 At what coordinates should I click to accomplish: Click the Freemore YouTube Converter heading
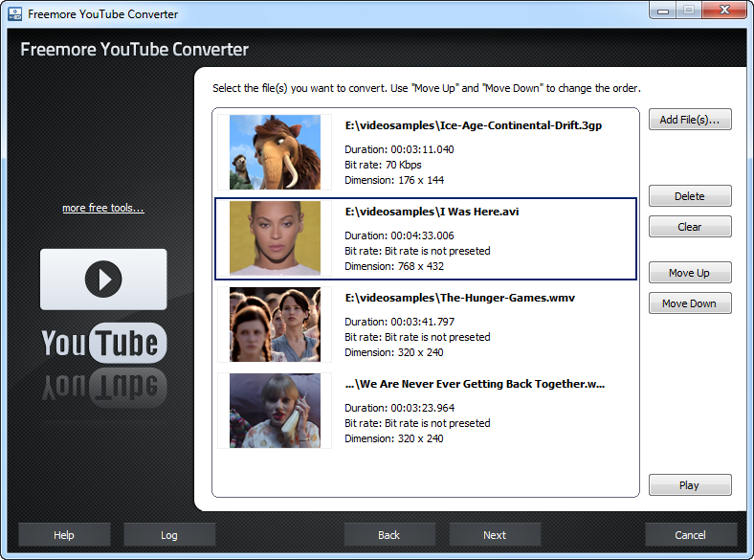coord(134,50)
